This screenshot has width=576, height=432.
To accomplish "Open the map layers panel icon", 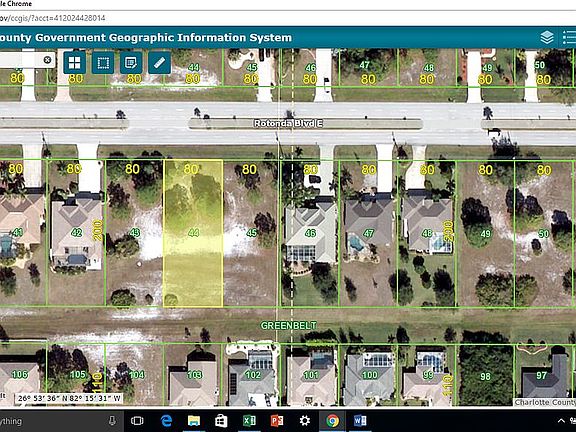I will pyautogui.click(x=547, y=37).
